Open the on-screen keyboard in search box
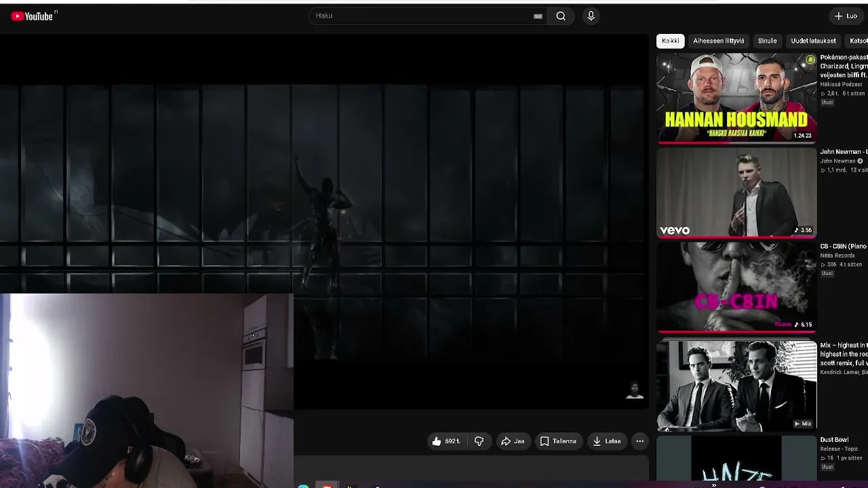 [538, 16]
